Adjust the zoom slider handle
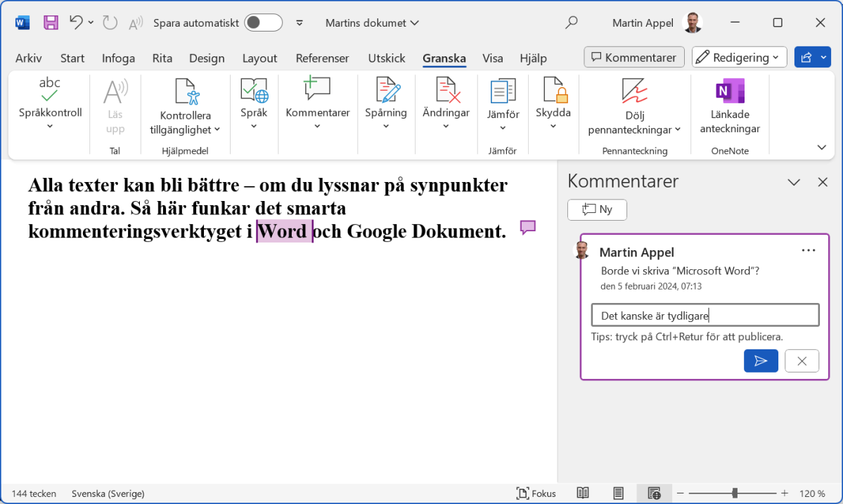This screenshot has width=843, height=504. (x=735, y=493)
